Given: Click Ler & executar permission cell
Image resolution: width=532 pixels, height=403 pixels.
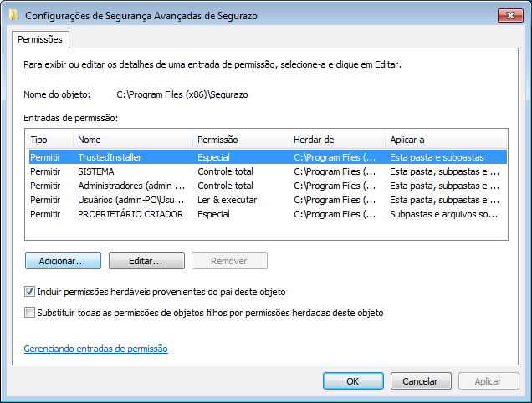Looking at the screenshot, I should click(x=227, y=200).
